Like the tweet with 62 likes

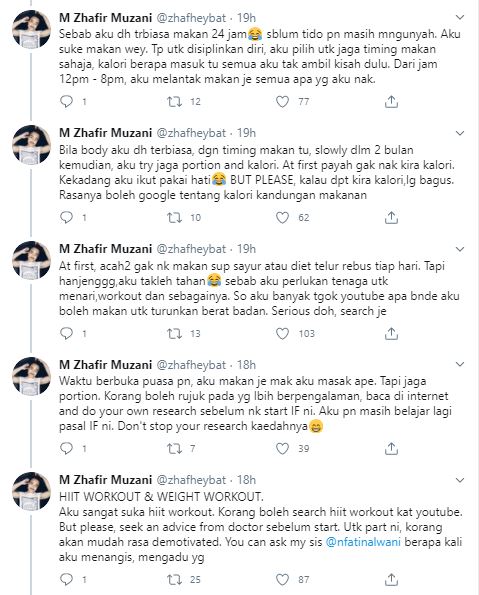pyautogui.click(x=282, y=217)
